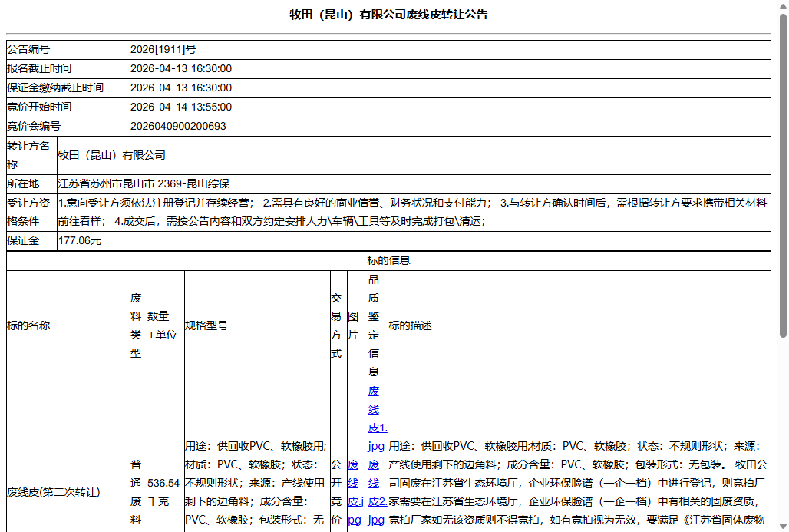Select the page title 牧田（昆山）有限公司废线皮转让公告
Screen dimensions: 789x532
pos(388,15)
